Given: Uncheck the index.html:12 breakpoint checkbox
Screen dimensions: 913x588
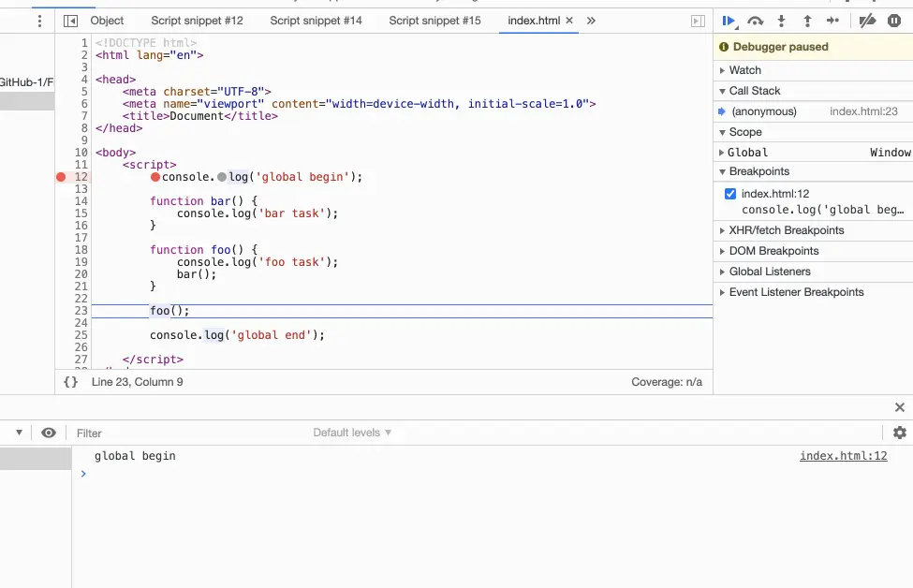Looking at the screenshot, I should pos(730,194).
